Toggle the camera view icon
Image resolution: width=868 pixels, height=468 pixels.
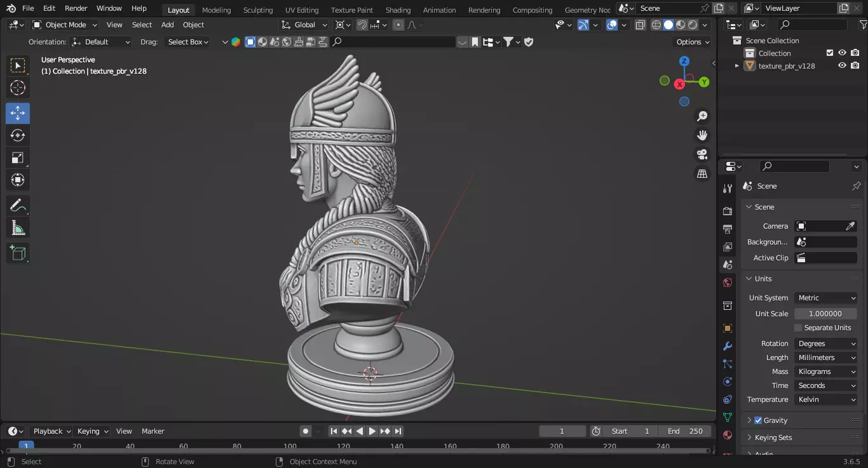[702, 154]
